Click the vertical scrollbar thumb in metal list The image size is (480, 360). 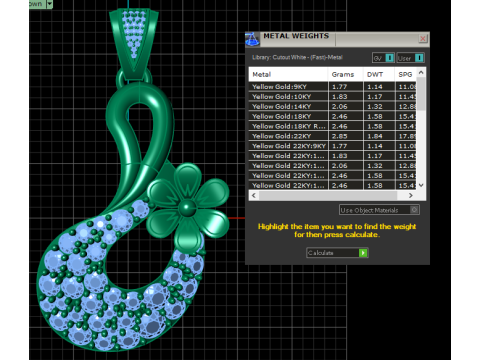[x=421, y=94]
